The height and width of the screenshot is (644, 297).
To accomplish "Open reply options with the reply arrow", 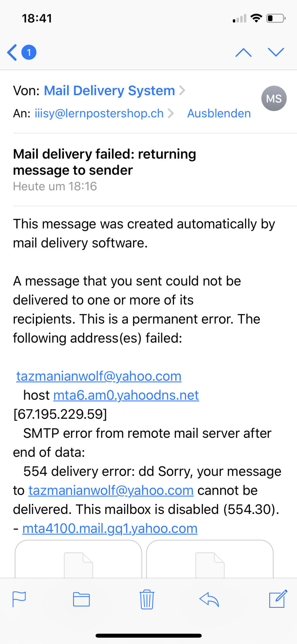I will [209, 599].
